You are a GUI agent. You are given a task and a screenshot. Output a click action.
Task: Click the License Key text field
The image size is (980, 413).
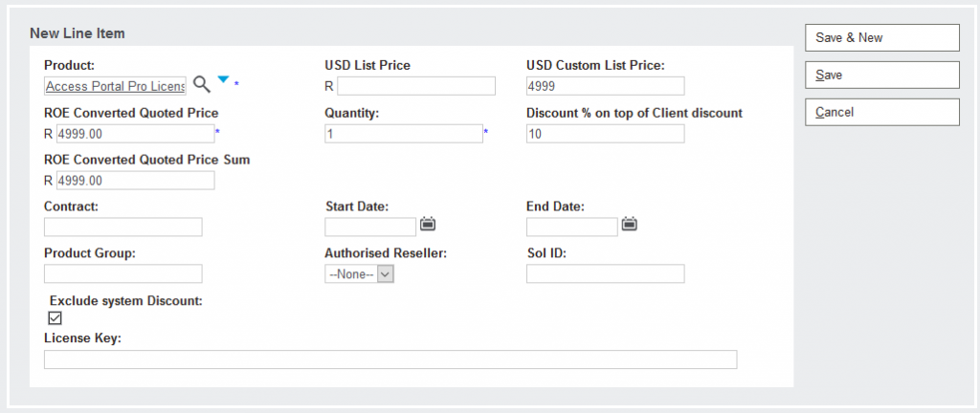click(390, 359)
